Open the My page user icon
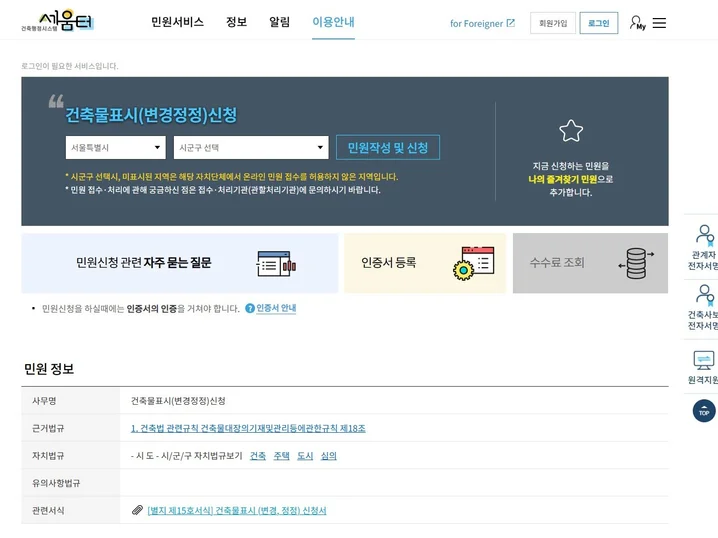718x538 pixels. coord(637,22)
